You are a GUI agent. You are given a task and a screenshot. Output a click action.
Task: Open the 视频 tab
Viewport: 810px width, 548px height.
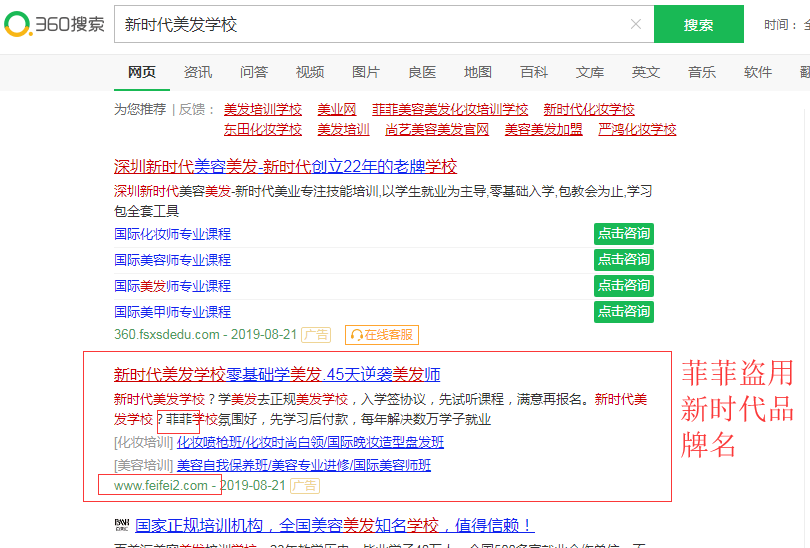click(x=310, y=72)
